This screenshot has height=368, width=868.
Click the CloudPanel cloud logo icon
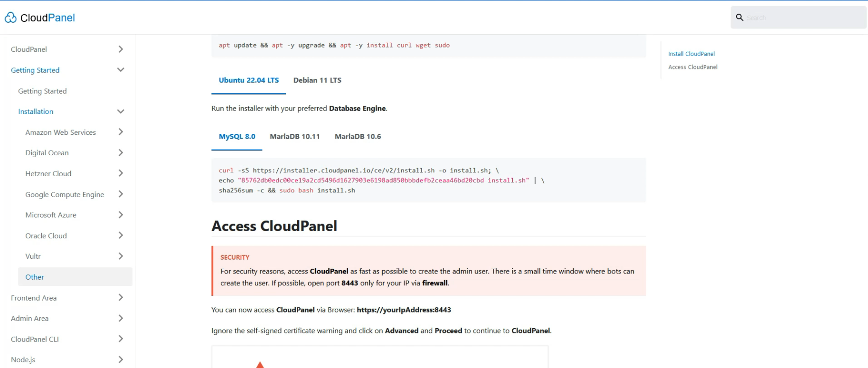point(10,18)
